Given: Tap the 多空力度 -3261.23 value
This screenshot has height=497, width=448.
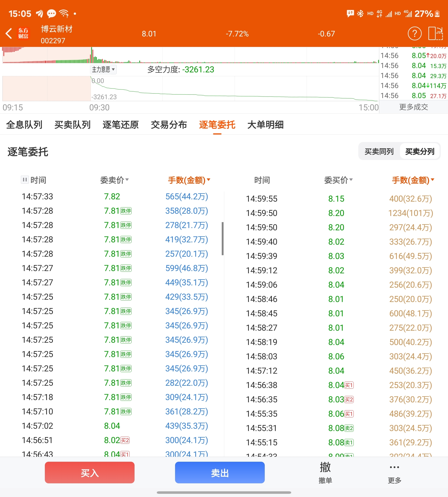Looking at the screenshot, I should coord(198,70).
